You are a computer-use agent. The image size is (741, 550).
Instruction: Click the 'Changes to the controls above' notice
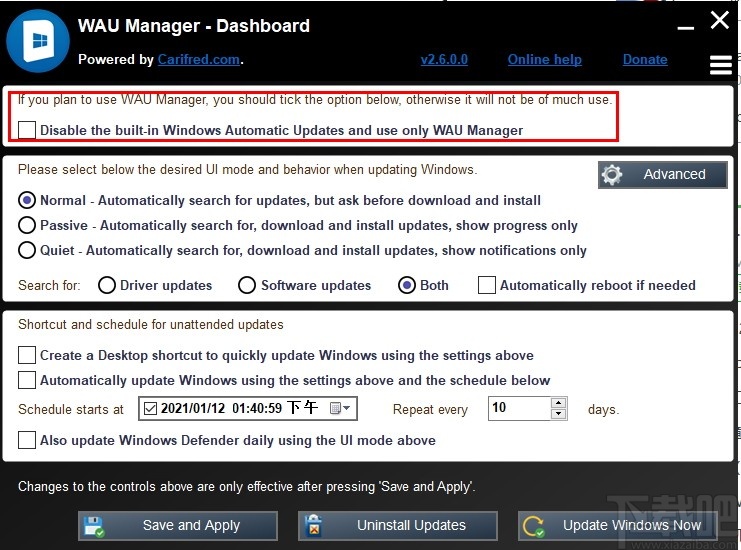(x=247, y=487)
